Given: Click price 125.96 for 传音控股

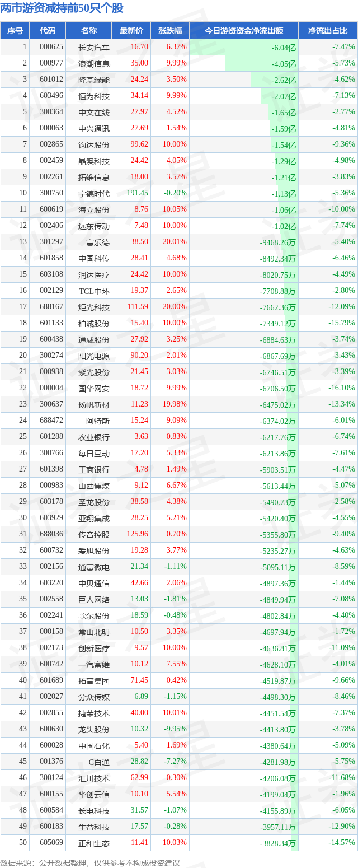Looking at the screenshot, I should pos(138,534).
